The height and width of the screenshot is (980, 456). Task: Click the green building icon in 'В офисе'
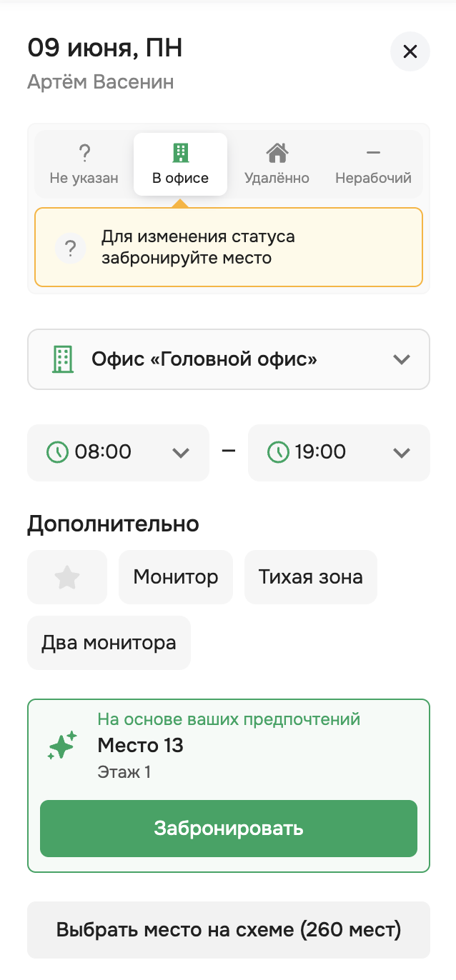180,152
